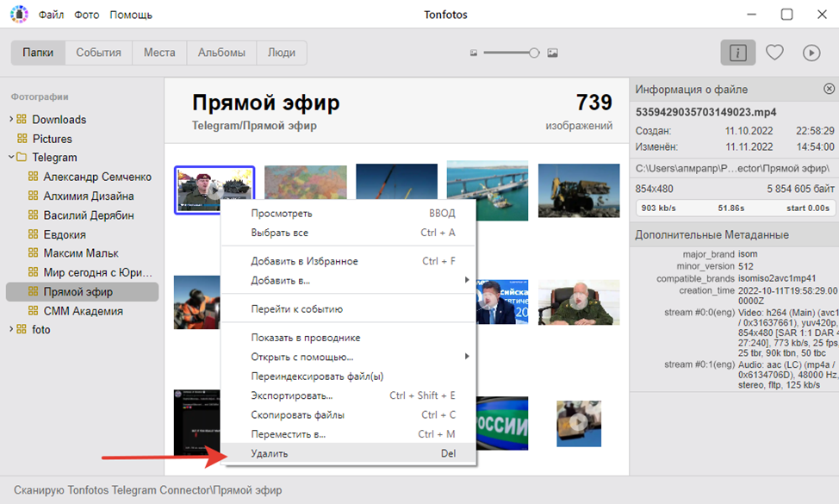Viewport: 839px width, 504px height.
Task: Open the Файл menu
Action: [x=51, y=15]
